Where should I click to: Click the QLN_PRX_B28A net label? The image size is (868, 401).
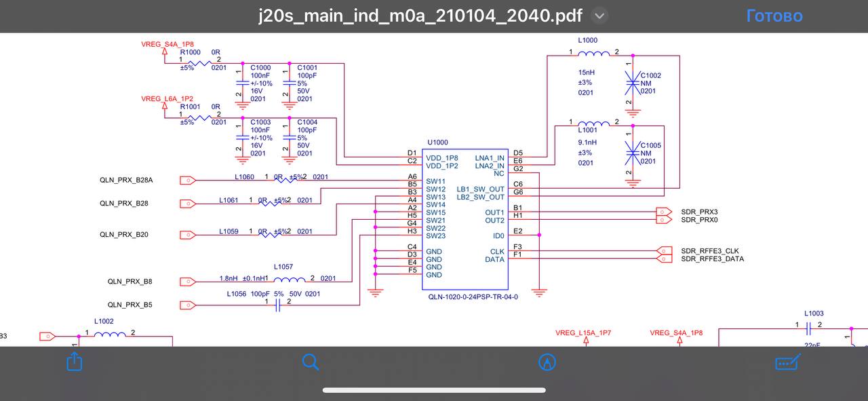click(126, 180)
